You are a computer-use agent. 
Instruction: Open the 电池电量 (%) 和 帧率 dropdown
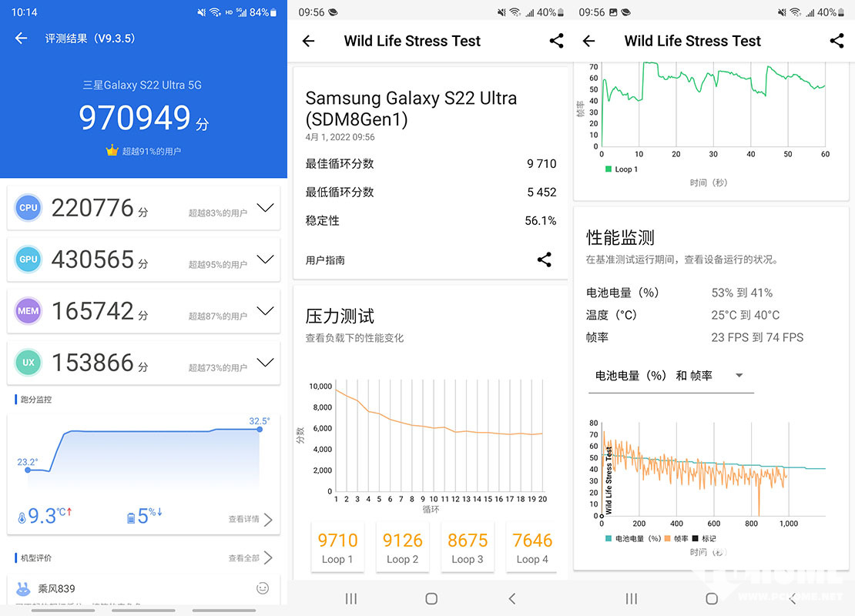[671, 376]
